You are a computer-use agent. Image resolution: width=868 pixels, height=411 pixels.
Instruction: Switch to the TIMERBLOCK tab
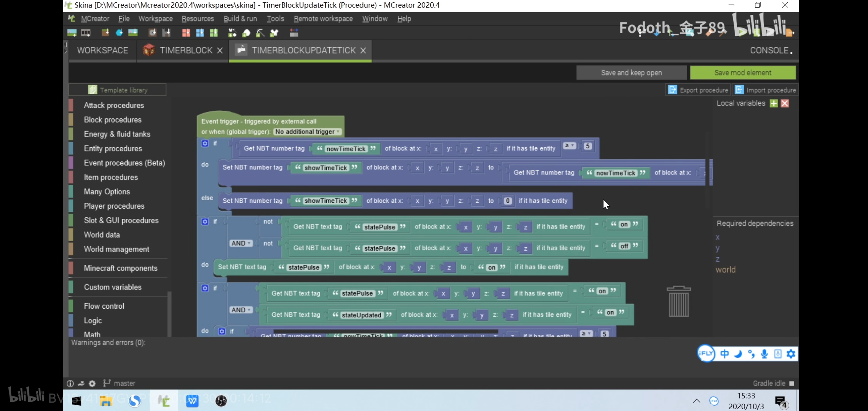coord(185,50)
